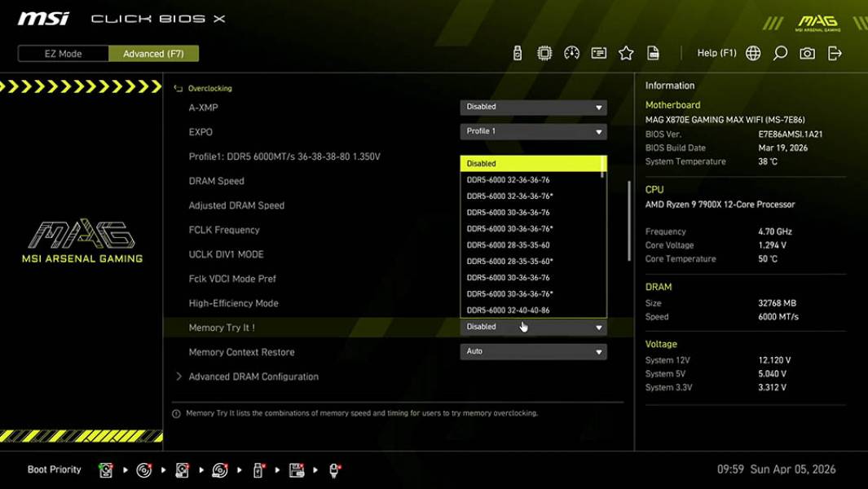Open the search magnifier icon
Image resolution: width=868 pixels, height=489 pixels.
(x=779, y=53)
